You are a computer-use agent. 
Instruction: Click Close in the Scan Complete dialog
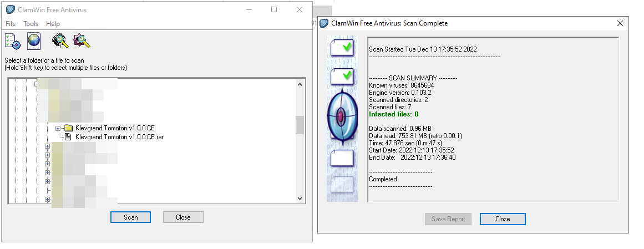[x=503, y=219]
